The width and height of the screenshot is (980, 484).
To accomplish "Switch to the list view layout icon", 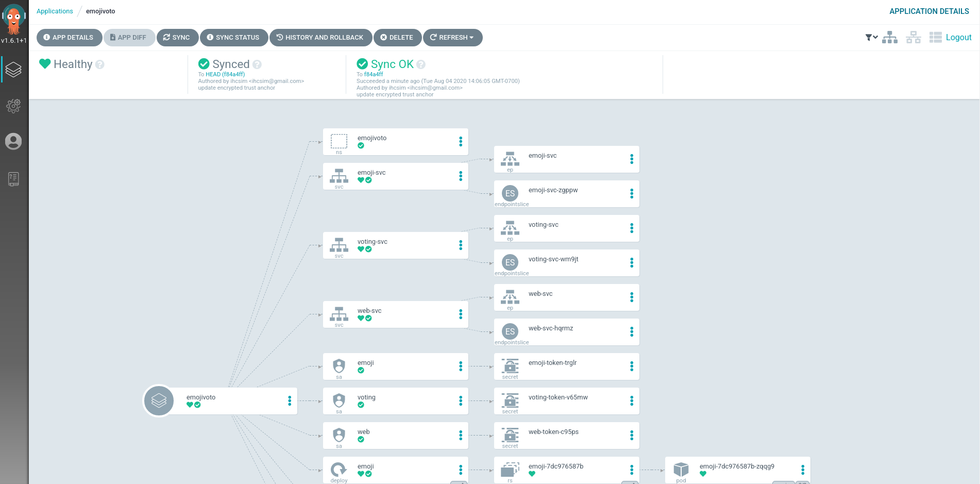I will pyautogui.click(x=935, y=37).
